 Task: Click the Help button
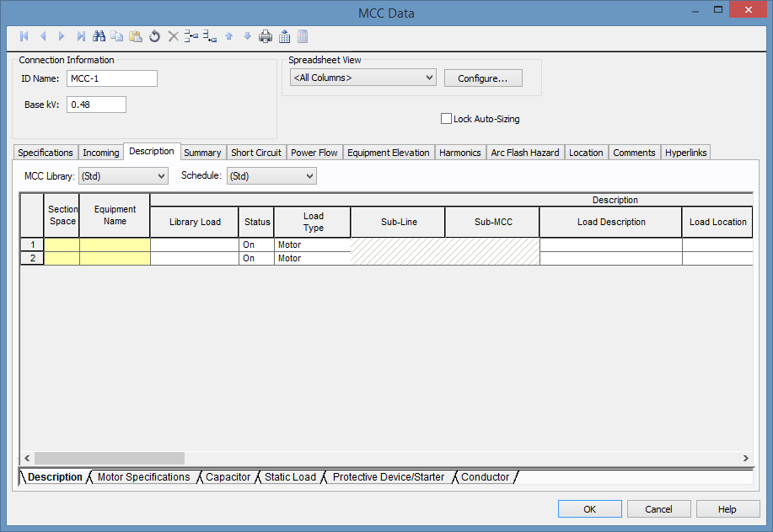point(727,509)
